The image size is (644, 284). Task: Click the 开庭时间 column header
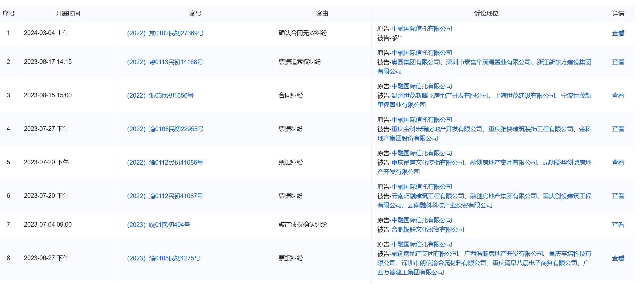68,14
